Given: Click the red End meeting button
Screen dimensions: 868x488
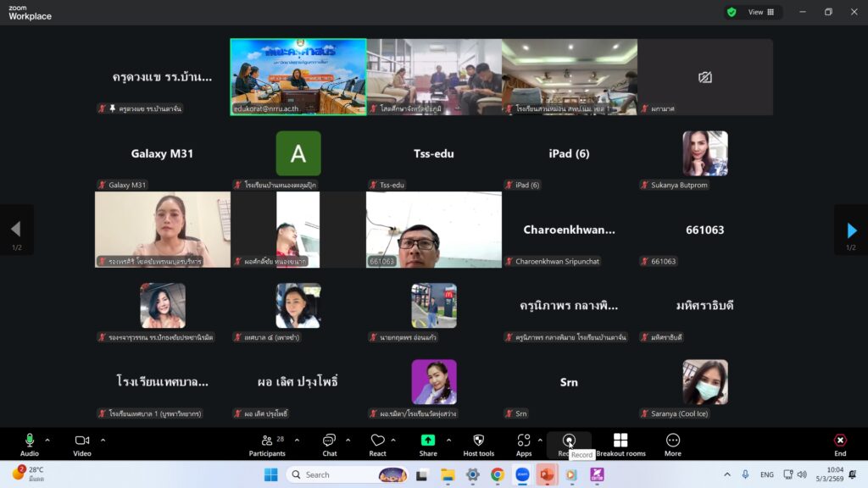Looking at the screenshot, I should tap(839, 444).
